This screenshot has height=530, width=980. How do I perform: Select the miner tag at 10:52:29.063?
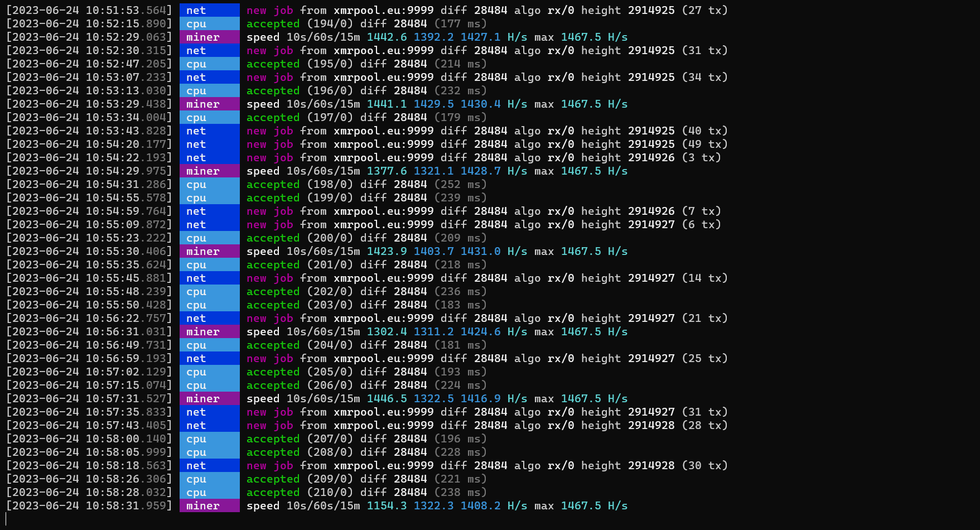[x=209, y=37]
